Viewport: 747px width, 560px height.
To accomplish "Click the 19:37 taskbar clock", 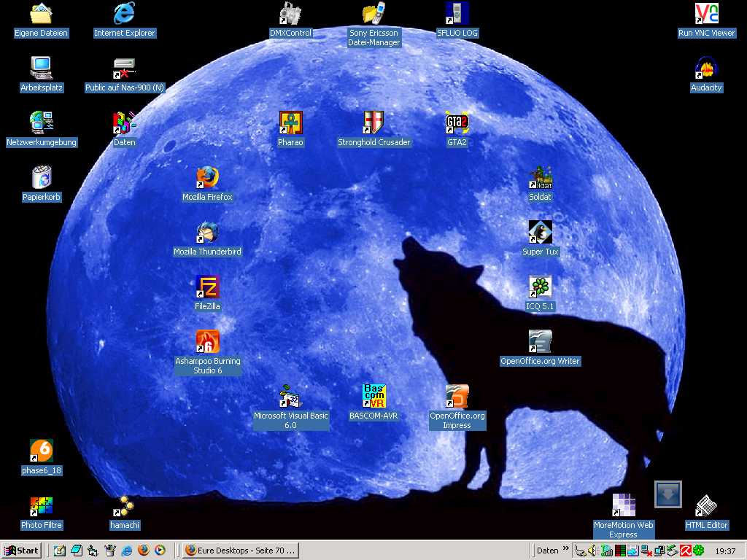I will pyautogui.click(x=725, y=551).
